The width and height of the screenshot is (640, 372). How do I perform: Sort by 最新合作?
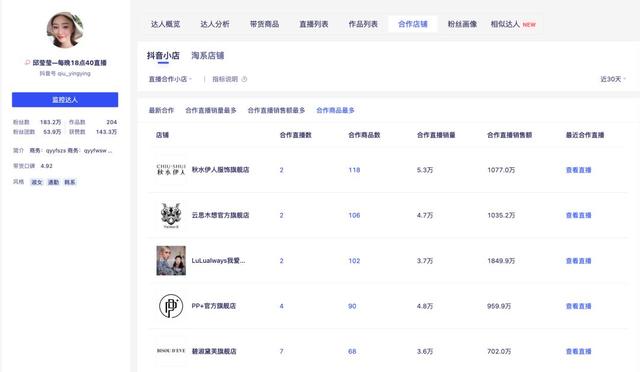[161, 110]
